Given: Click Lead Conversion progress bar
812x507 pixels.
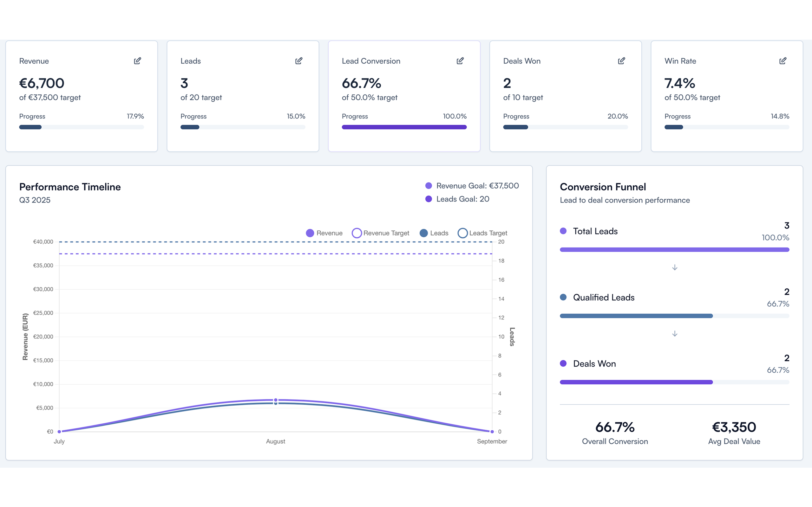Looking at the screenshot, I should [x=404, y=127].
